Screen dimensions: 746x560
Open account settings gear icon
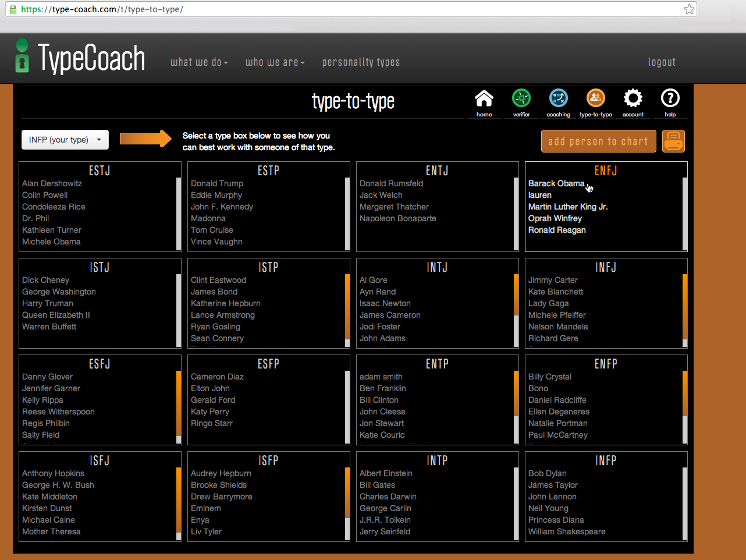coord(633,98)
